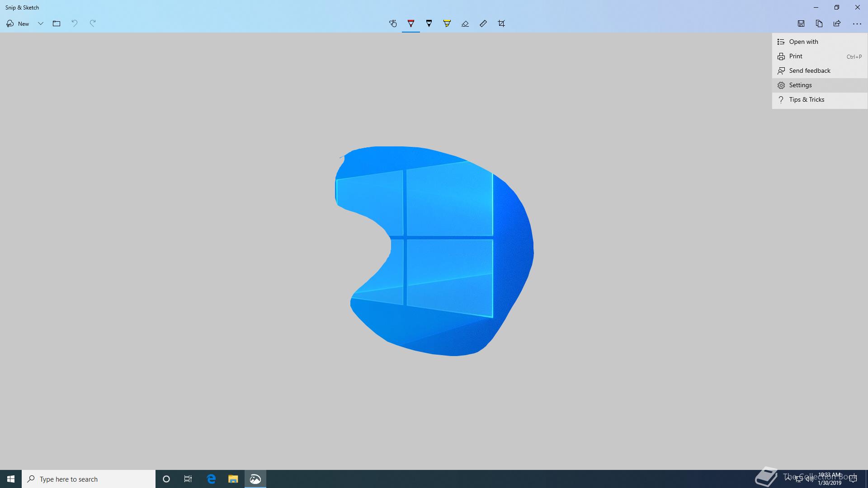The width and height of the screenshot is (868, 488).
Task: Open the Windows Start menu
Action: point(11,479)
